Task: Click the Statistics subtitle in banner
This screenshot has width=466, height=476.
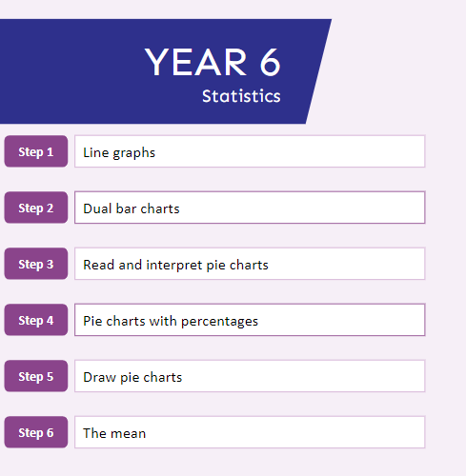Action: click(241, 96)
